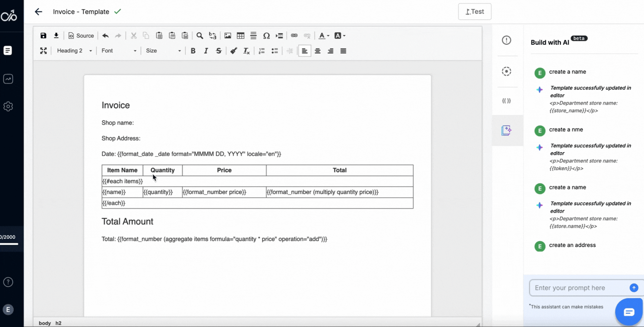Open the curly braces variables panel

coord(506,101)
